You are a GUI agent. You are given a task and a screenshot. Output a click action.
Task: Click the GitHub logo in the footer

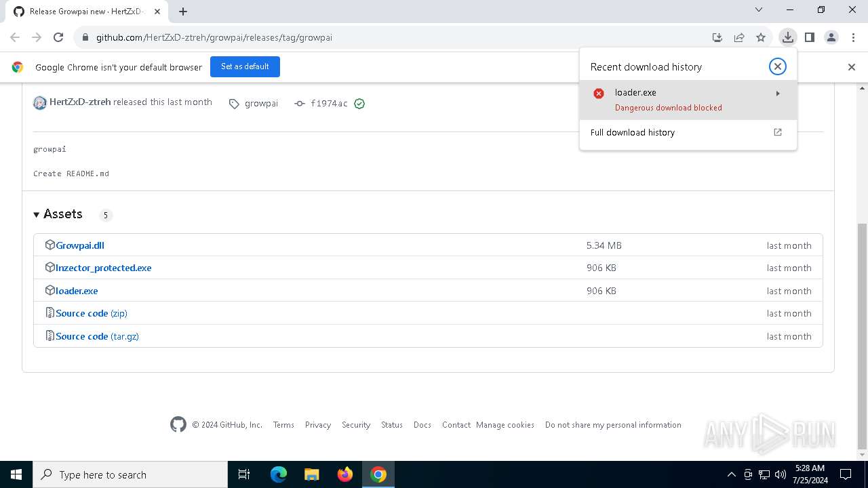click(x=178, y=424)
